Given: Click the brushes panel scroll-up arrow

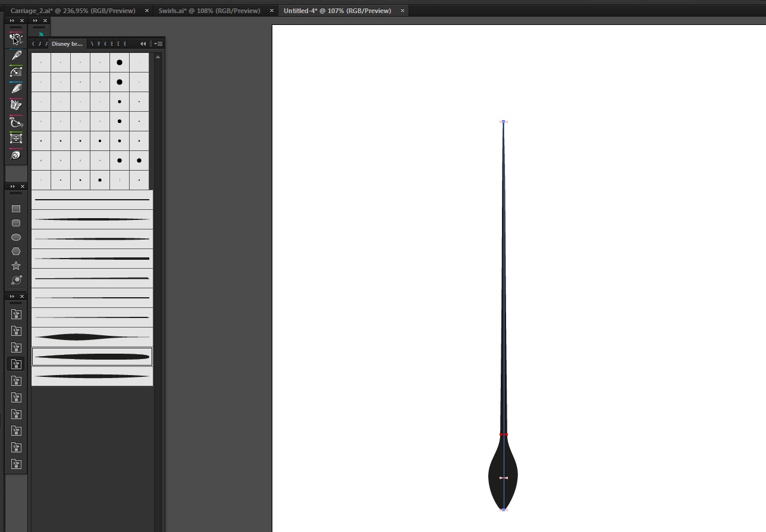Looking at the screenshot, I should 158,57.
